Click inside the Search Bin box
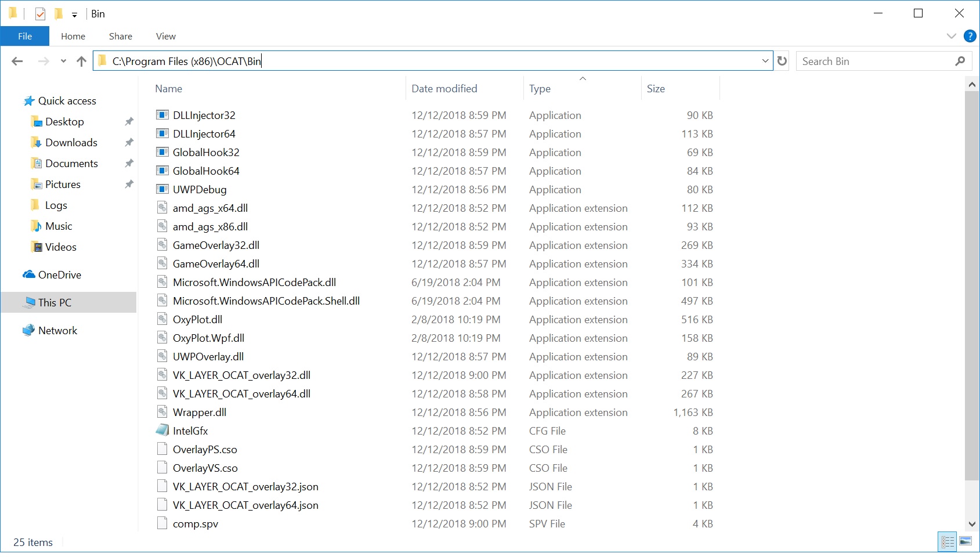This screenshot has height=557, width=980. pos(870,61)
